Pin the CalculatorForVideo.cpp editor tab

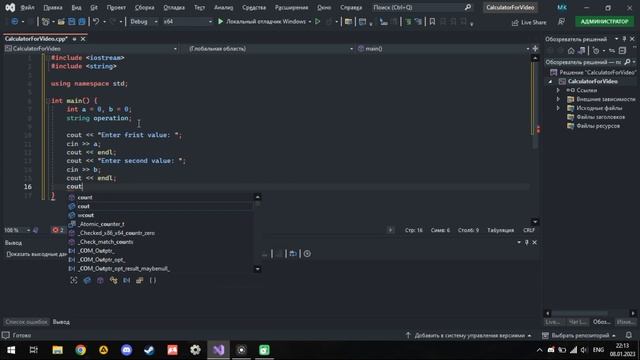74,39
